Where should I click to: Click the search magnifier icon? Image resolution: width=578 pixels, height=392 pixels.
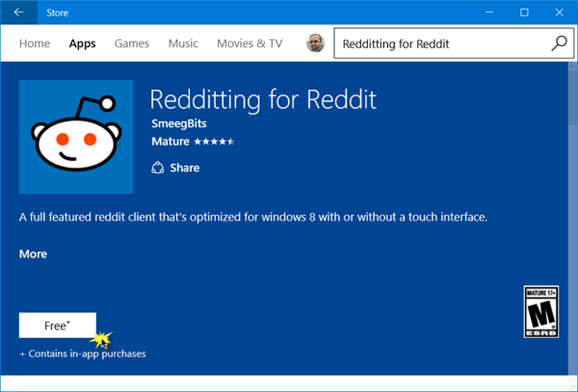(x=559, y=43)
